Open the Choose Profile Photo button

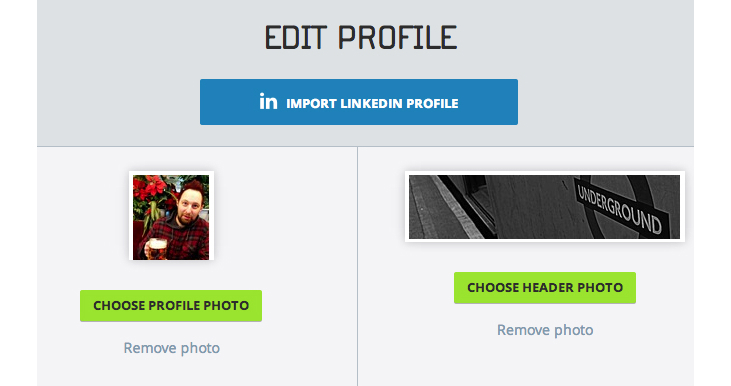tap(171, 306)
